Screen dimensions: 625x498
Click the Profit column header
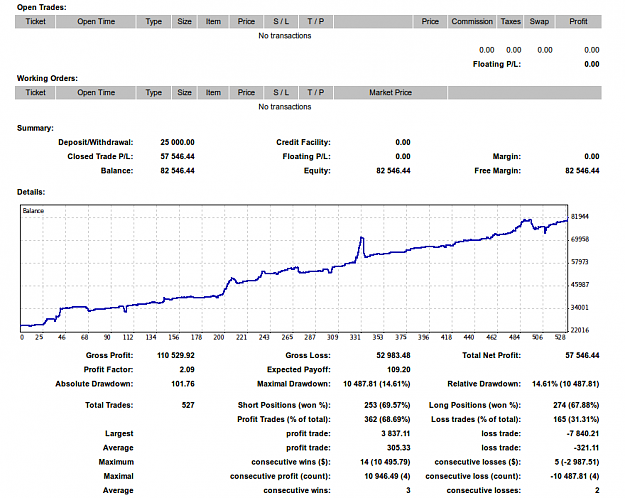point(578,22)
